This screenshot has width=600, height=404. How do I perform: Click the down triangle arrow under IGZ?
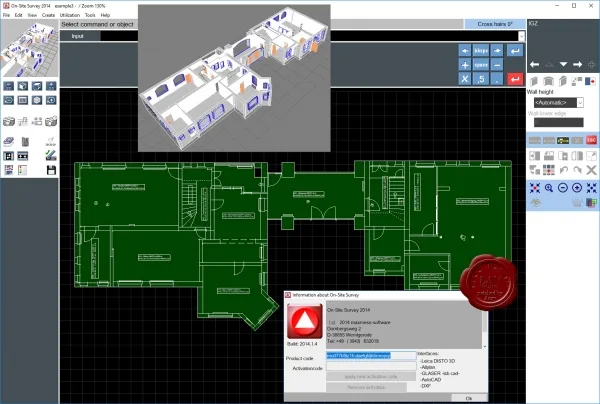(x=563, y=64)
